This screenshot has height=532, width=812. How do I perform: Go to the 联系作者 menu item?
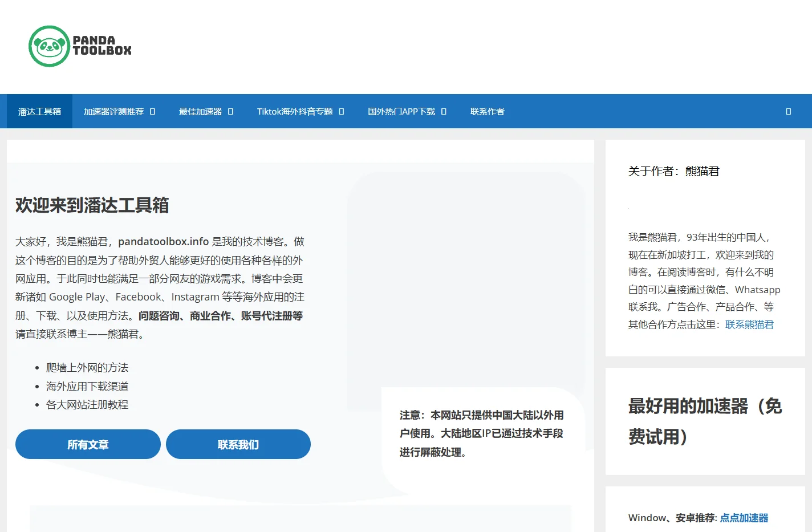[487, 112]
